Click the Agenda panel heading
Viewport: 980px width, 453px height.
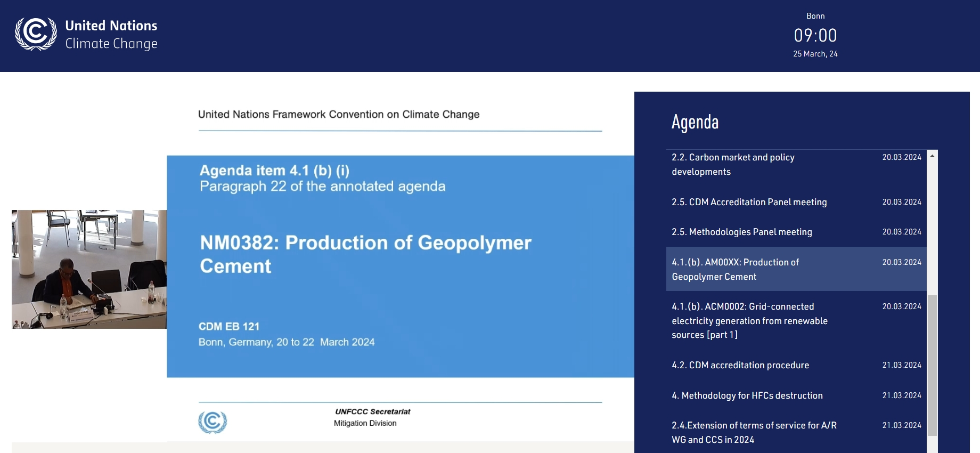(695, 122)
